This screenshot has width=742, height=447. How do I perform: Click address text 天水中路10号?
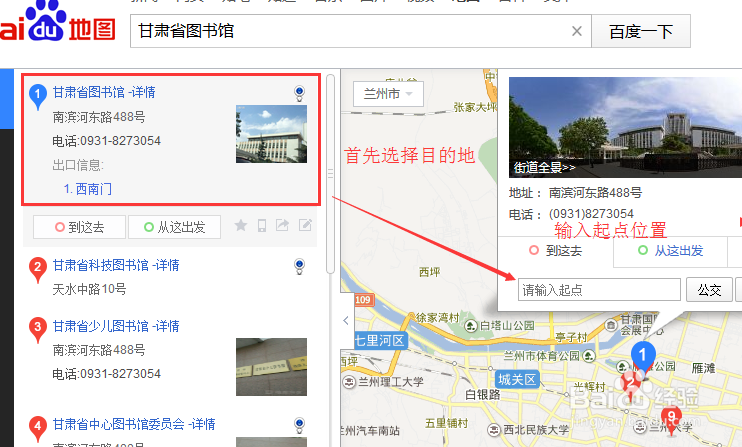(x=89, y=289)
